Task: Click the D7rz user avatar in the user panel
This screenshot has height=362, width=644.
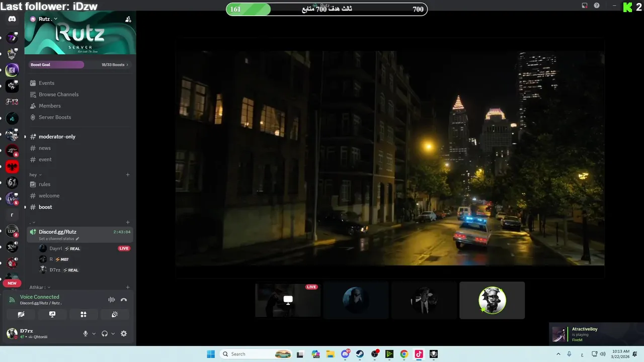Action: pos(12,333)
